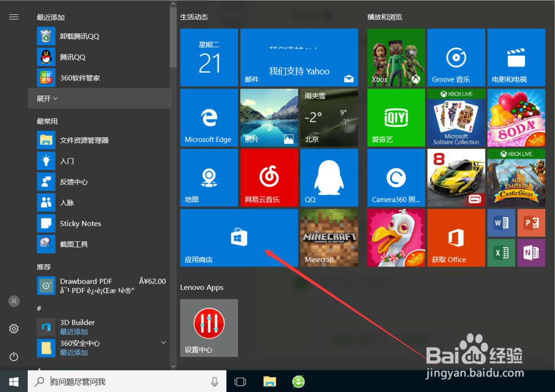This screenshot has height=392, width=555.
Task: Open the 电影和电视 tile
Action: click(x=516, y=57)
